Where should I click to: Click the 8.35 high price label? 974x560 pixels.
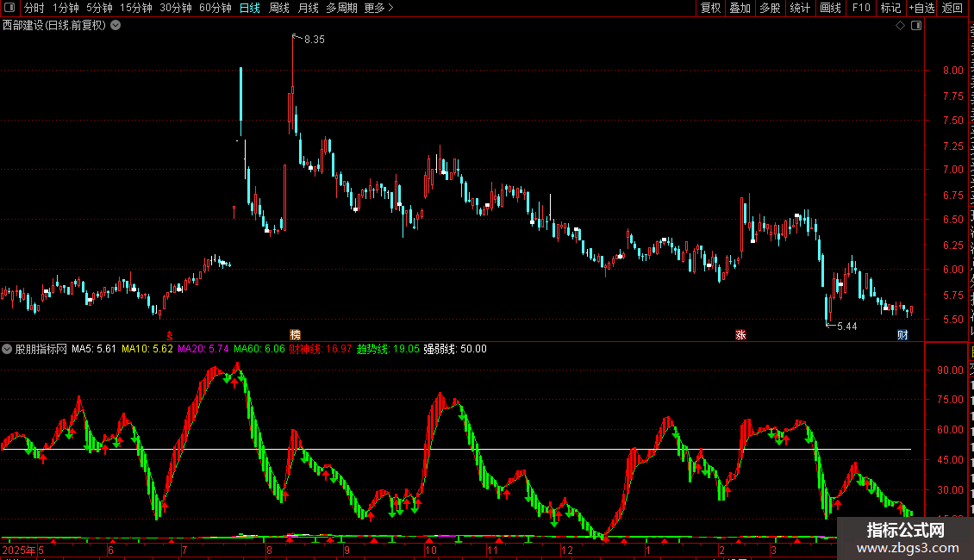pyautogui.click(x=315, y=40)
